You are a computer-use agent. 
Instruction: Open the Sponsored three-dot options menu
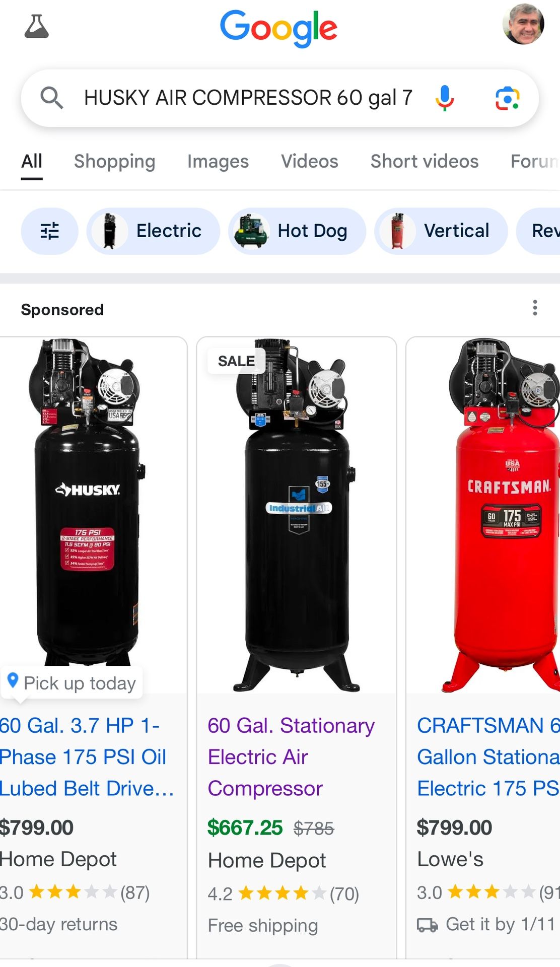coord(535,308)
